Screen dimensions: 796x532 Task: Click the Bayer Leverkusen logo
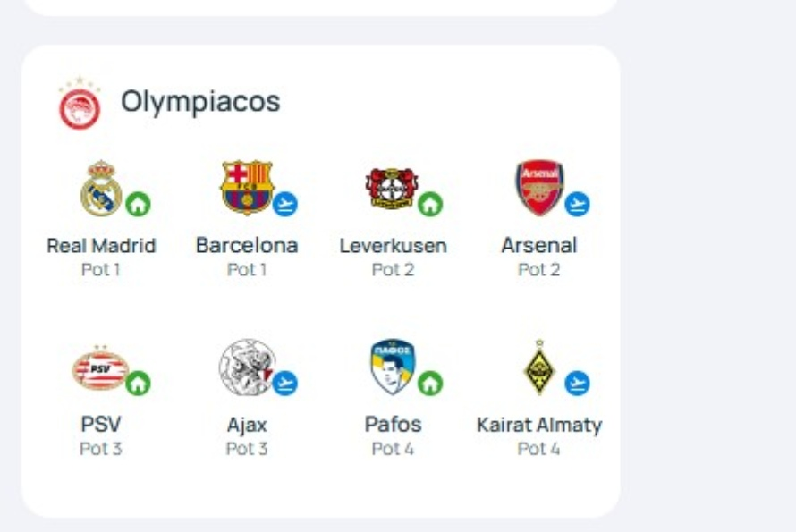click(391, 188)
